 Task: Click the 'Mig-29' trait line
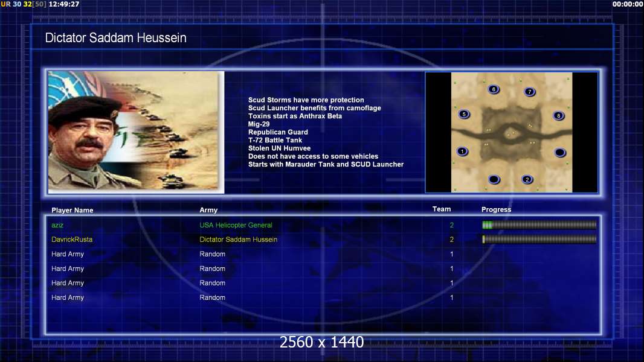[259, 124]
